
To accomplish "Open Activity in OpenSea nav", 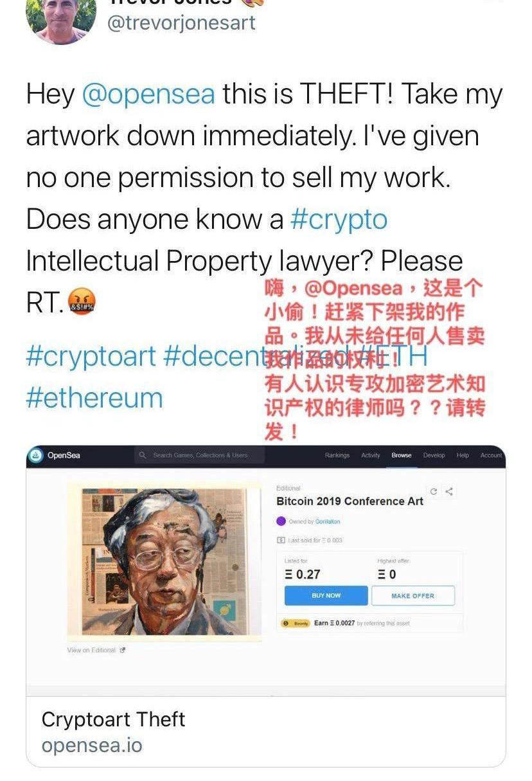I will 371,455.
